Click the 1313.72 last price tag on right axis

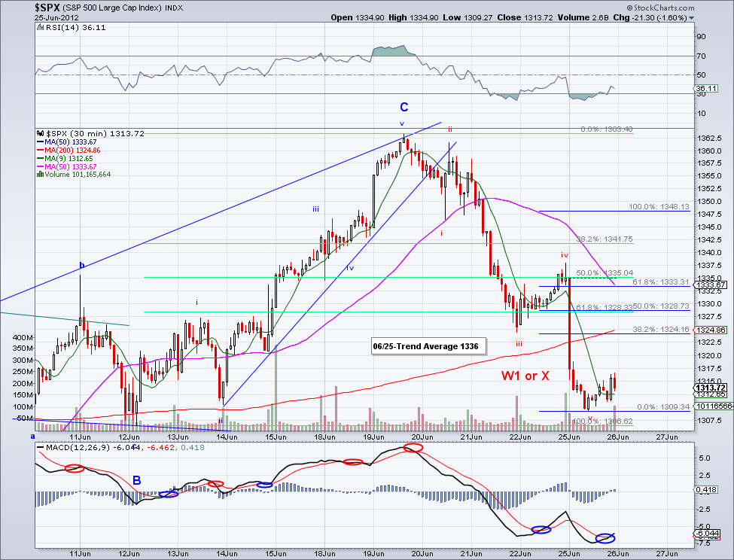711,388
